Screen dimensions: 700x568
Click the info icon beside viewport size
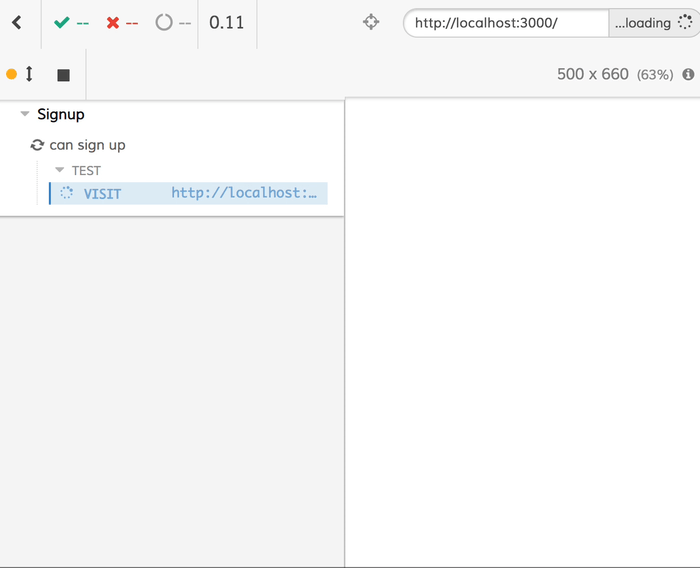(688, 75)
